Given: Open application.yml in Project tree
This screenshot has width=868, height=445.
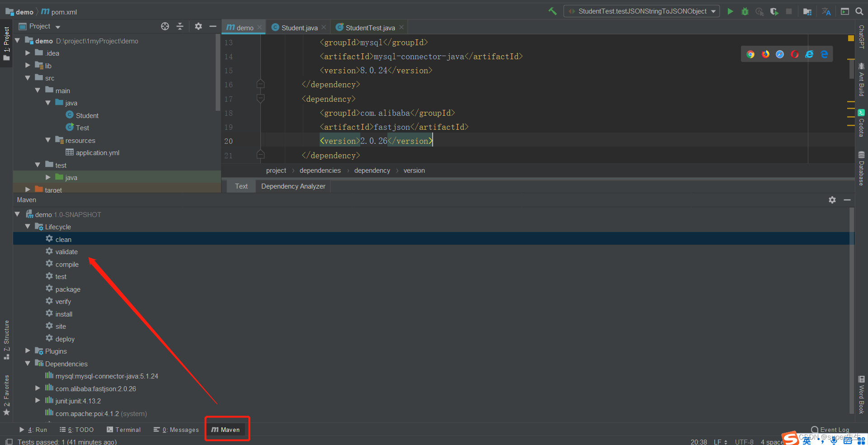Looking at the screenshot, I should [97, 152].
